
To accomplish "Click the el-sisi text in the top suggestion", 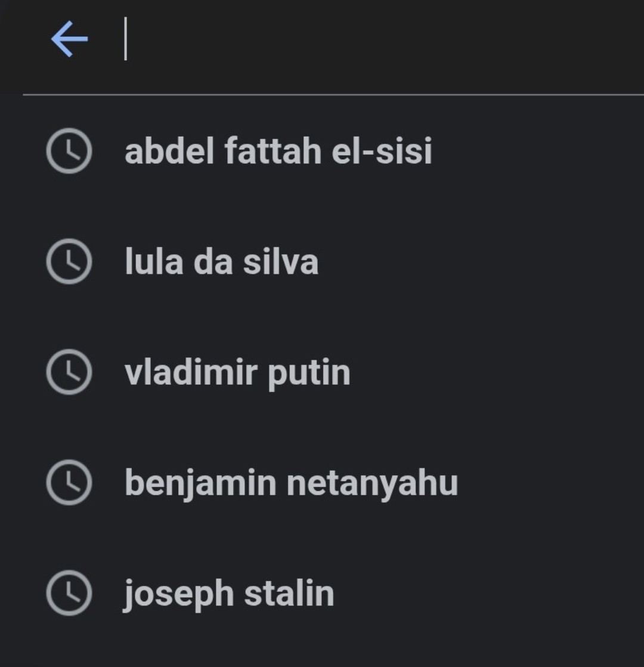I will pyautogui.click(x=382, y=150).
